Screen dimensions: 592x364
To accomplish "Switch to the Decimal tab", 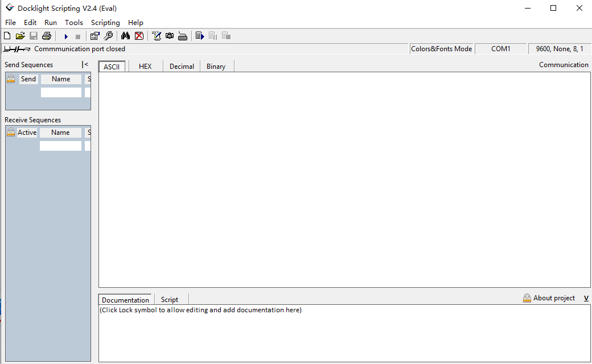I will (182, 67).
